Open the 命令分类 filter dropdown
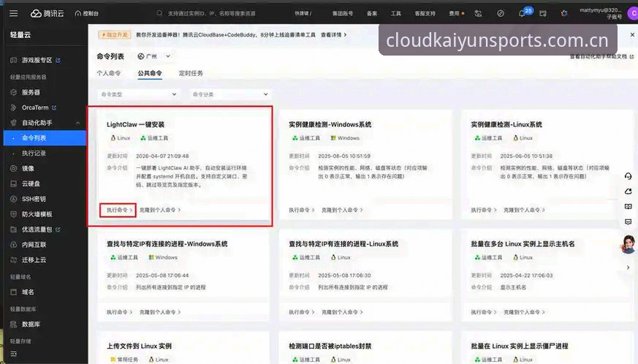Image resolution: width=638 pixels, height=364 pixels. coord(230,94)
